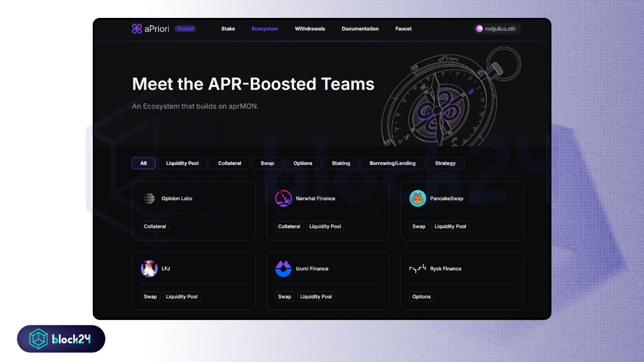Click the Rysk Finance logo icon
Image resolution: width=644 pixels, height=362 pixels.
[x=418, y=269]
